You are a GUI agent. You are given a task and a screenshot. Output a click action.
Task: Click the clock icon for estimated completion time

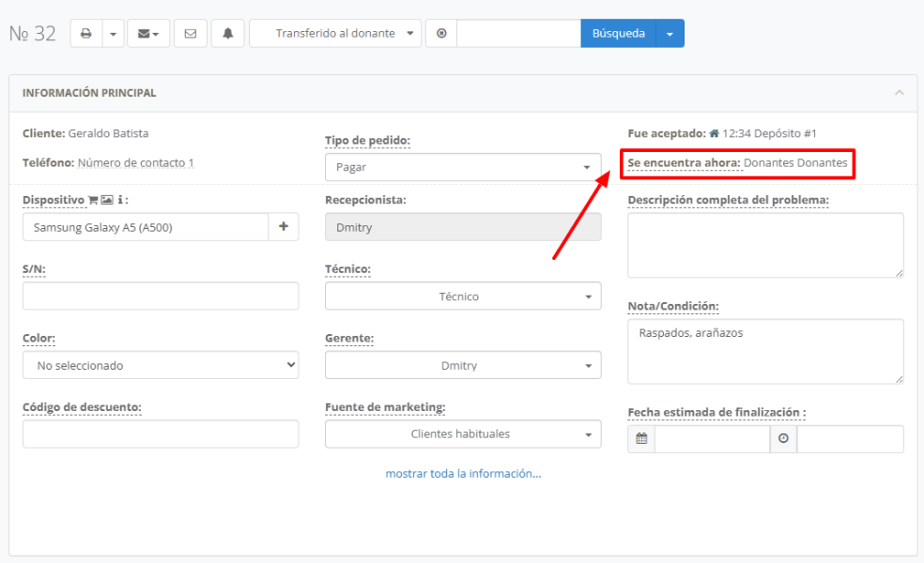click(x=783, y=438)
